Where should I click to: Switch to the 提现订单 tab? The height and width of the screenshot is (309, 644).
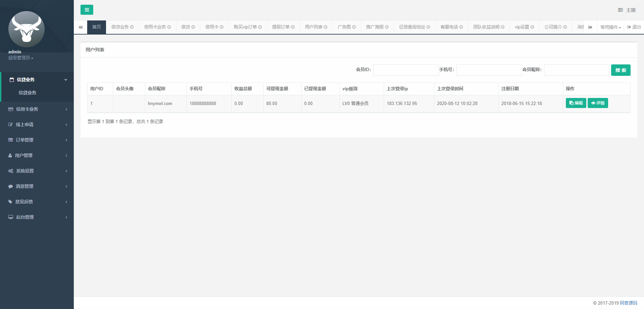click(280, 27)
